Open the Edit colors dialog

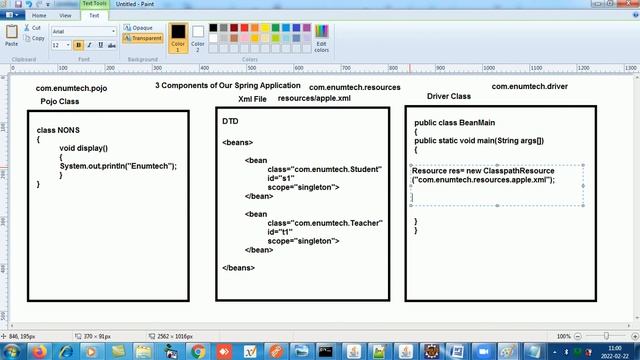click(x=321, y=38)
